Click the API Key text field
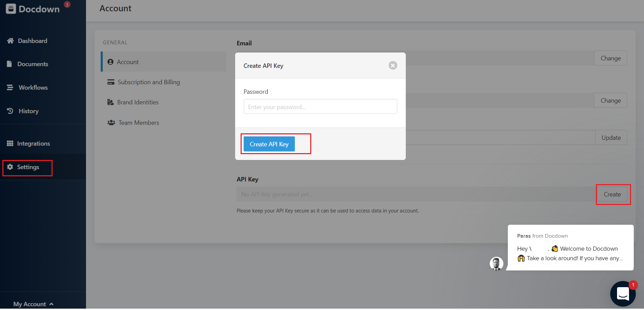The image size is (644, 310). pos(417,194)
